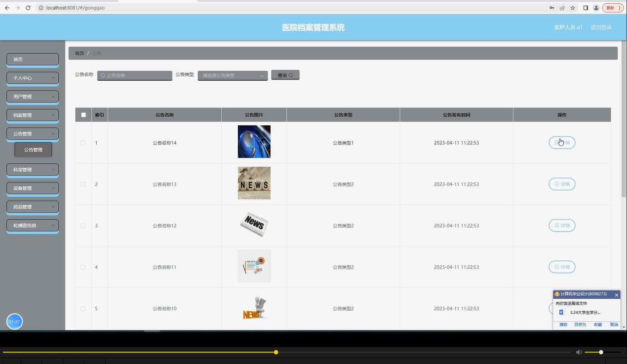
Task: Open the newspaper thumbnail for 公告名称12
Action: point(254,224)
